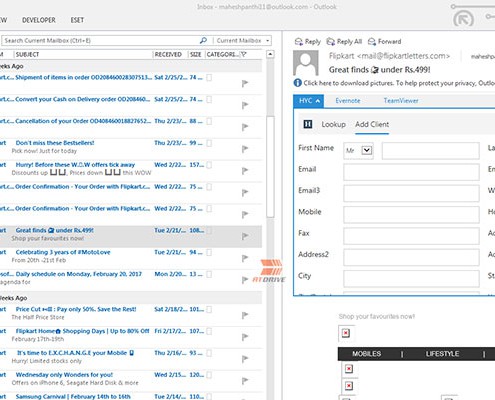Flag the Flipkart Home Shopping Days email
This screenshot has width=495, height=400.
245,337
